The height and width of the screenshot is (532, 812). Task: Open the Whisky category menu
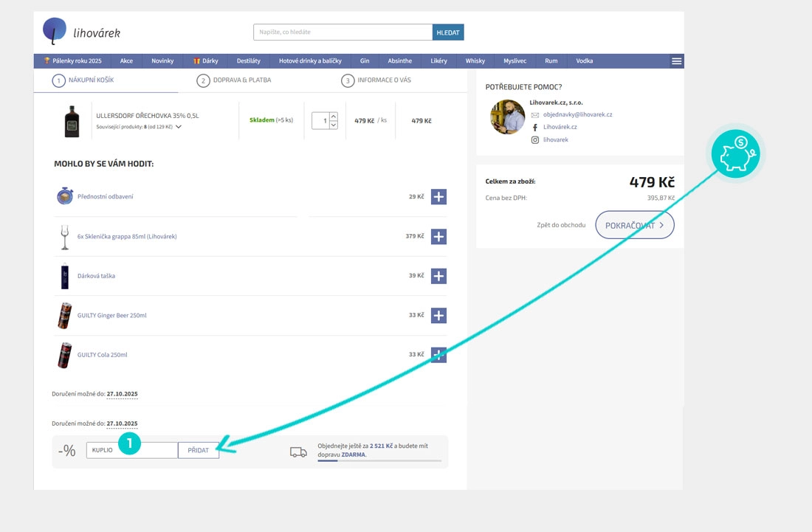(475, 61)
